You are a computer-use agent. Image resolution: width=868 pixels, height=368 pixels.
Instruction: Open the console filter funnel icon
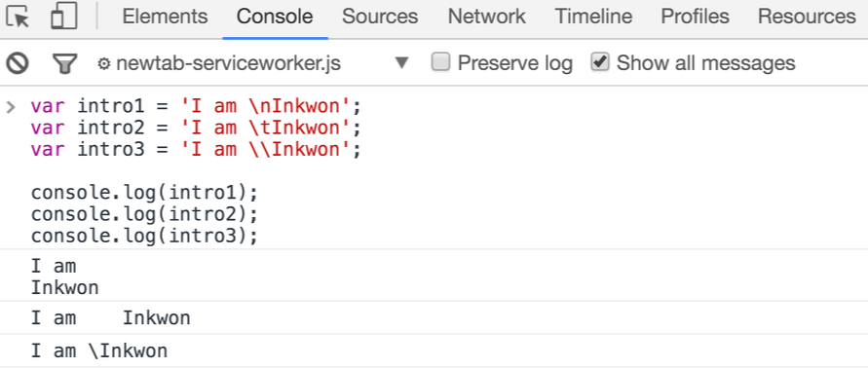tap(64, 63)
